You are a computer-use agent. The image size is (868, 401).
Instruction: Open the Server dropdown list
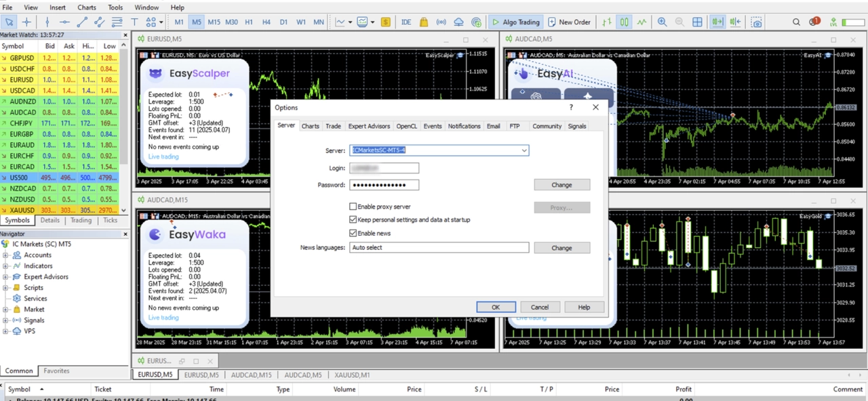[x=524, y=150]
